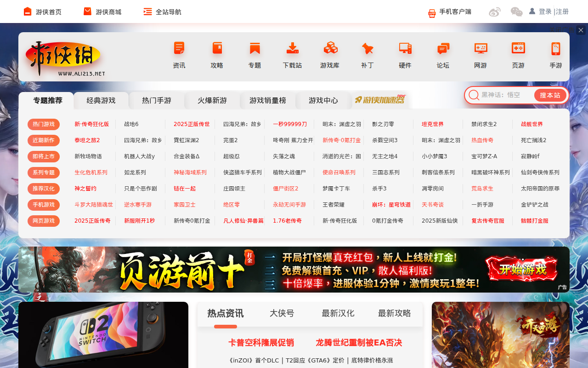
Task: Select the 热点资讯 news tab
Action: (x=226, y=314)
